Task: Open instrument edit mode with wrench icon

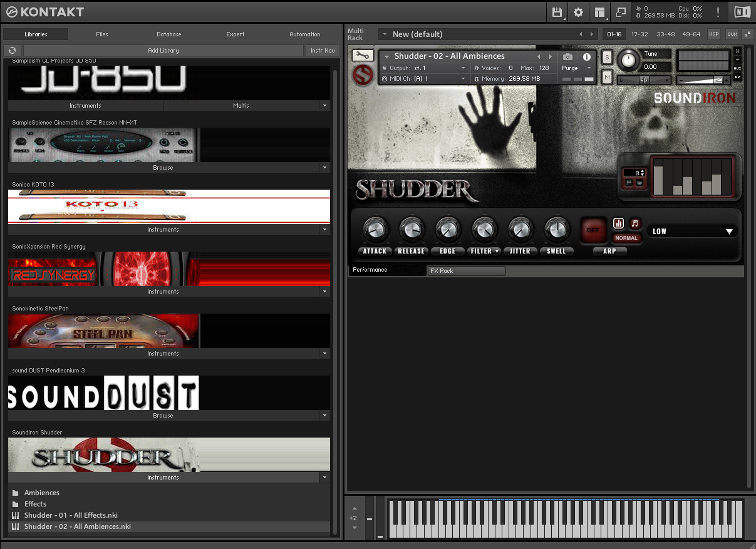Action: point(362,55)
